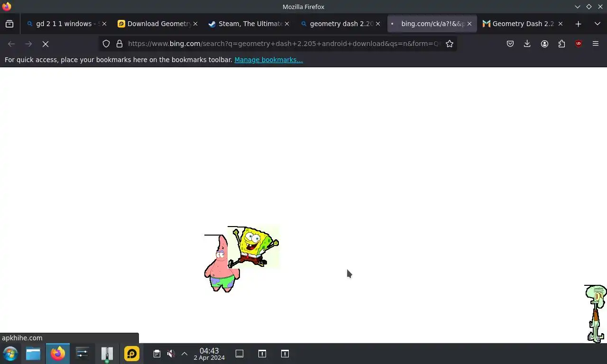Minimize the Mozilla Firefox window
Image resolution: width=607 pixels, height=364 pixels.
(x=577, y=7)
